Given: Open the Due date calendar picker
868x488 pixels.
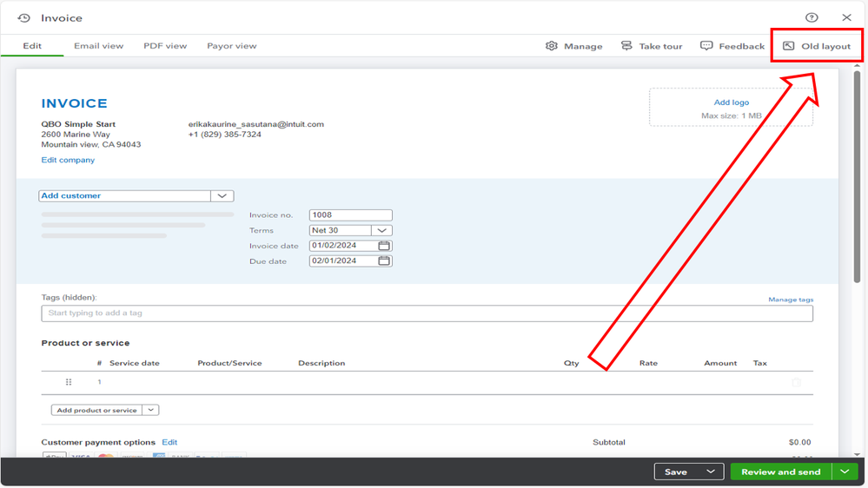Looking at the screenshot, I should tap(384, 260).
